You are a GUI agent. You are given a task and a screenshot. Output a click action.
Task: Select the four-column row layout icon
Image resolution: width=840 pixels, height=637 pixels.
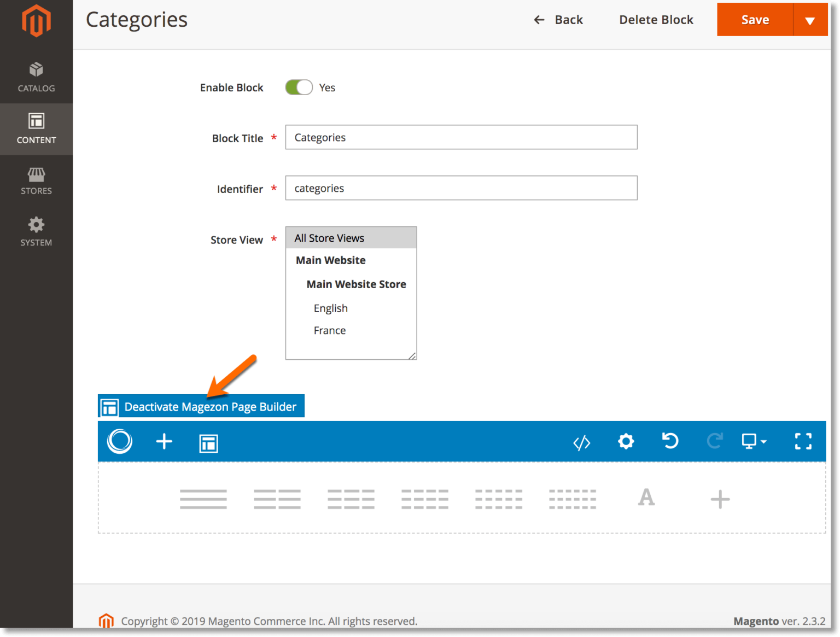click(425, 498)
